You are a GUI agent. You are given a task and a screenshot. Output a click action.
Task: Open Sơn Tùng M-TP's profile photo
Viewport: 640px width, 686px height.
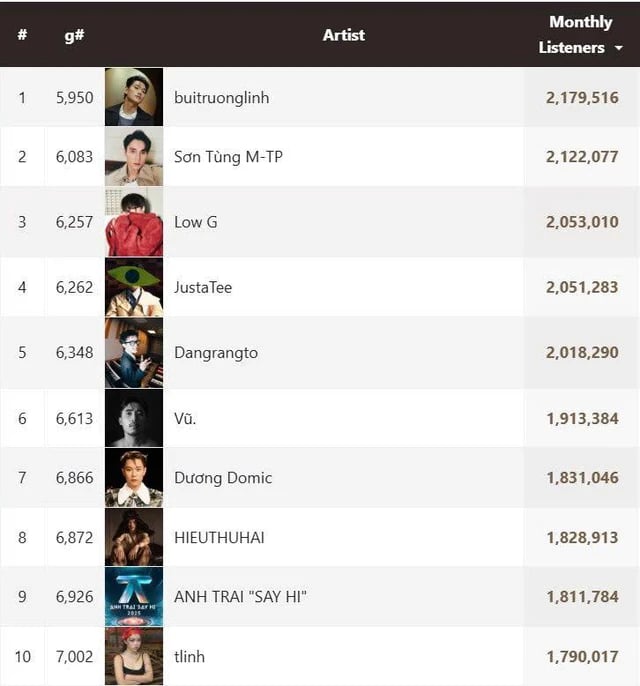[133, 157]
